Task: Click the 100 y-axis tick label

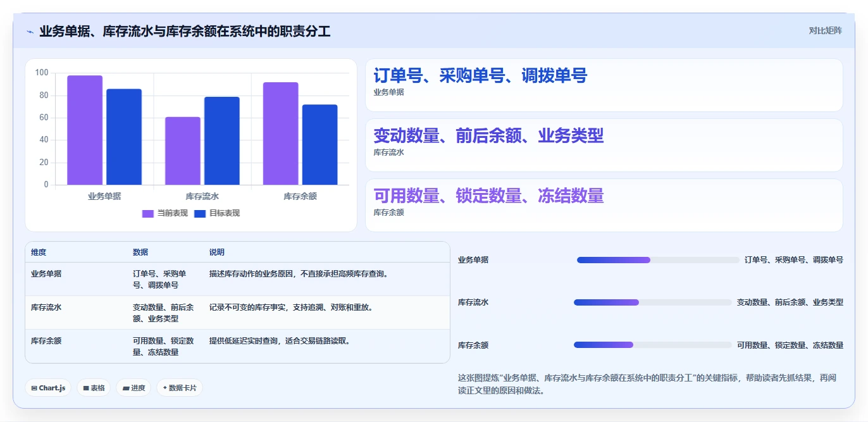Action: coord(42,73)
